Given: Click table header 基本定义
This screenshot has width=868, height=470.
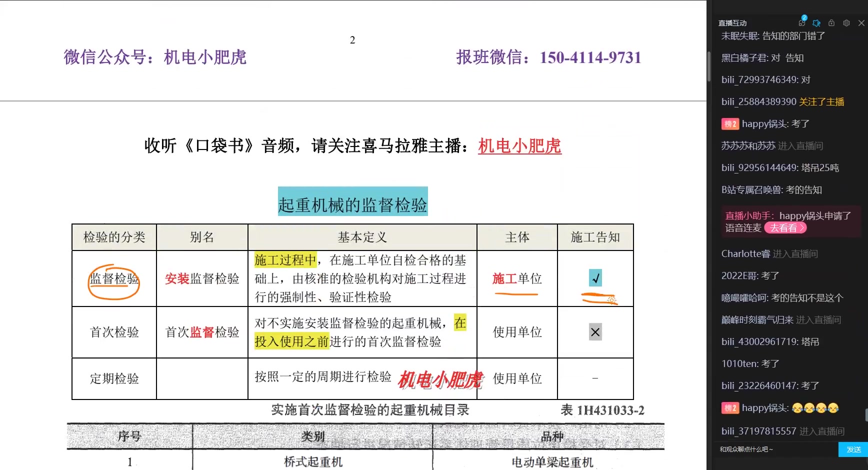Looking at the screenshot, I should pyautogui.click(x=362, y=237).
